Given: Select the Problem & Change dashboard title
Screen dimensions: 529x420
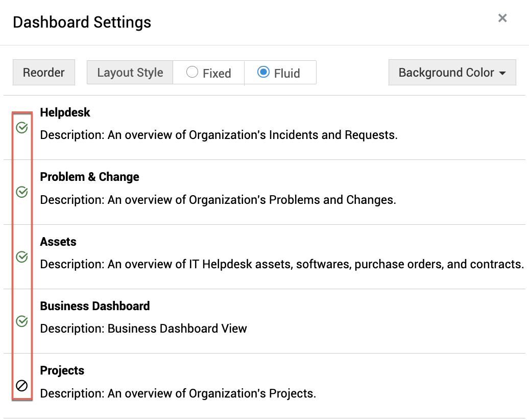Looking at the screenshot, I should pyautogui.click(x=89, y=177).
